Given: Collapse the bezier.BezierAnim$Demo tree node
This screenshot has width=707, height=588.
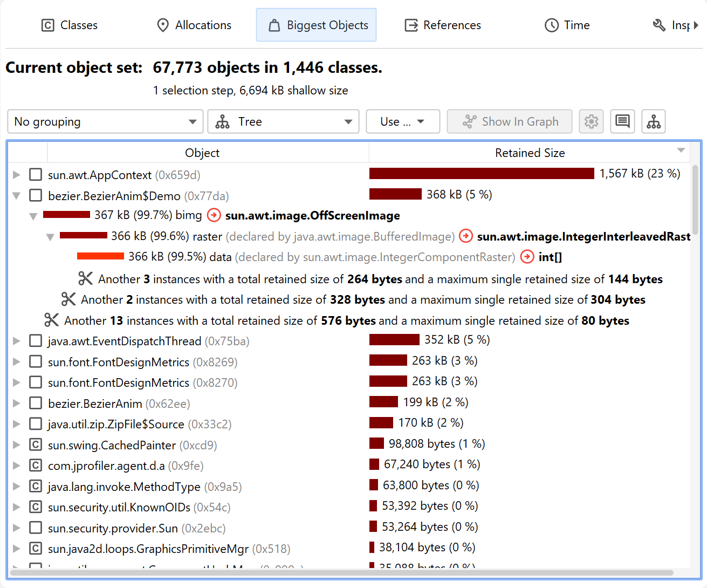Looking at the screenshot, I should pos(17,196).
